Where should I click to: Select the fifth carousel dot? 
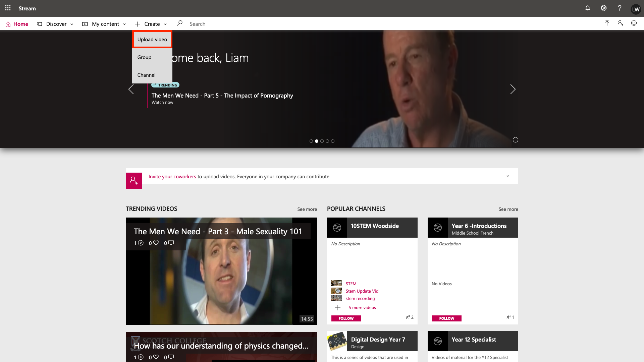point(333,141)
